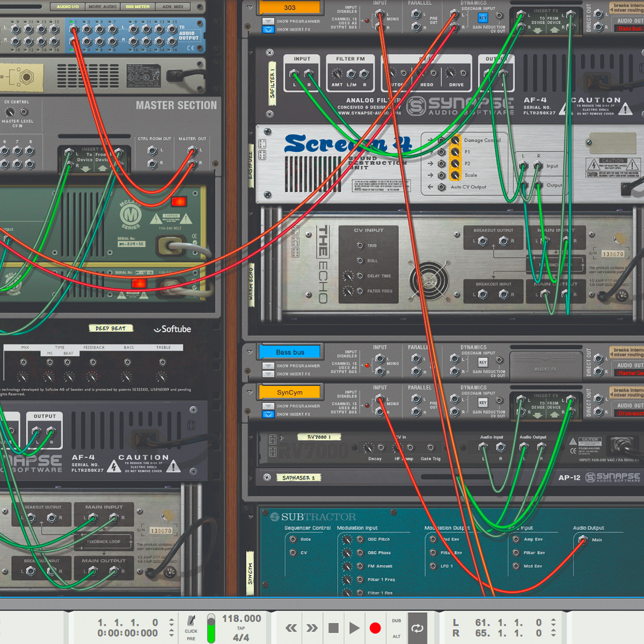Viewport: 644px width, 644px height.
Task: Toggle Show Insert FX on the 303 channel
Action: (x=268, y=30)
